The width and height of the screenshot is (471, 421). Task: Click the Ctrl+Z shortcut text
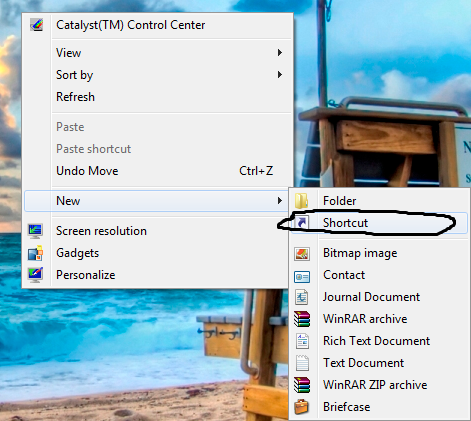pos(256,171)
